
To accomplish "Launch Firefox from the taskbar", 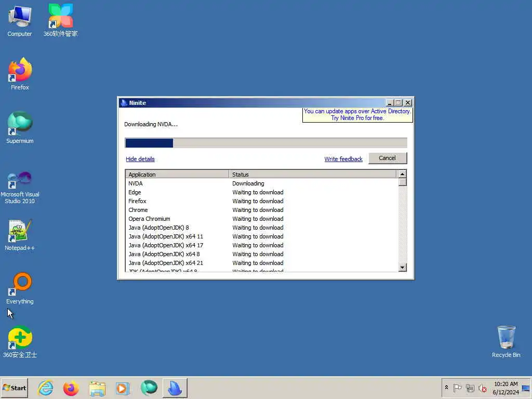I will pos(71,388).
